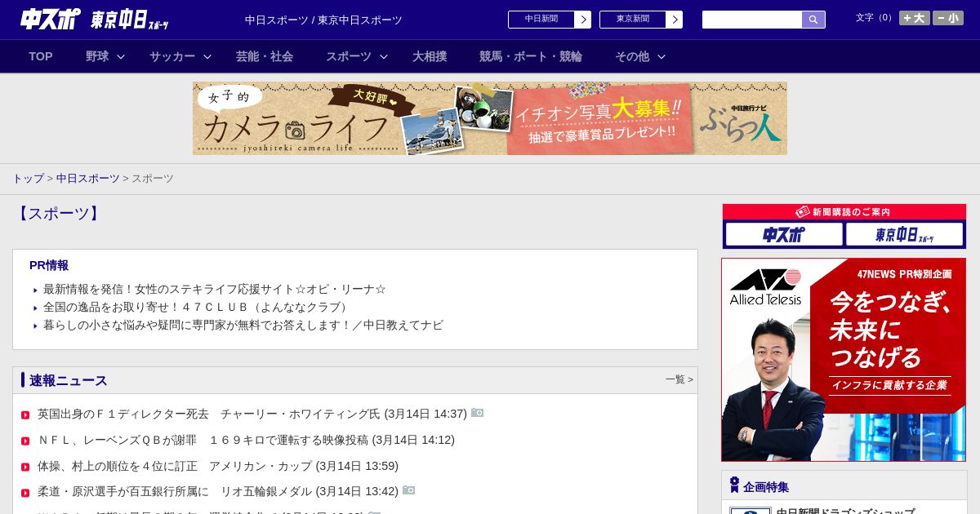Click トップ breadcrumb link

[x=28, y=178]
